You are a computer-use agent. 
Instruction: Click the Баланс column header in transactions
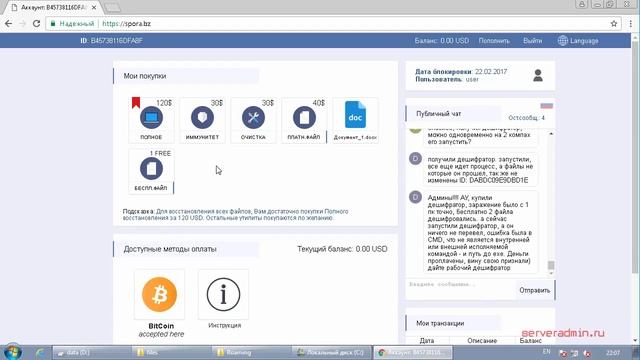(x=531, y=340)
